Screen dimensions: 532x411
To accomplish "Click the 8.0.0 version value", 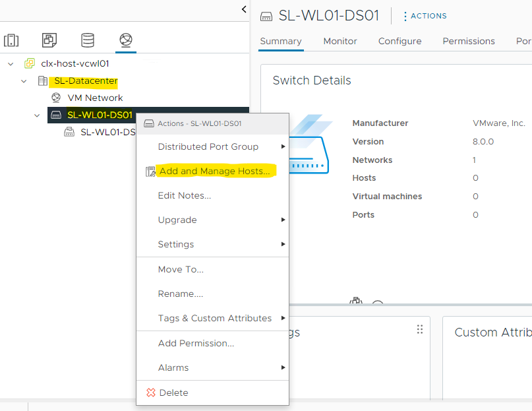I will [x=483, y=142].
